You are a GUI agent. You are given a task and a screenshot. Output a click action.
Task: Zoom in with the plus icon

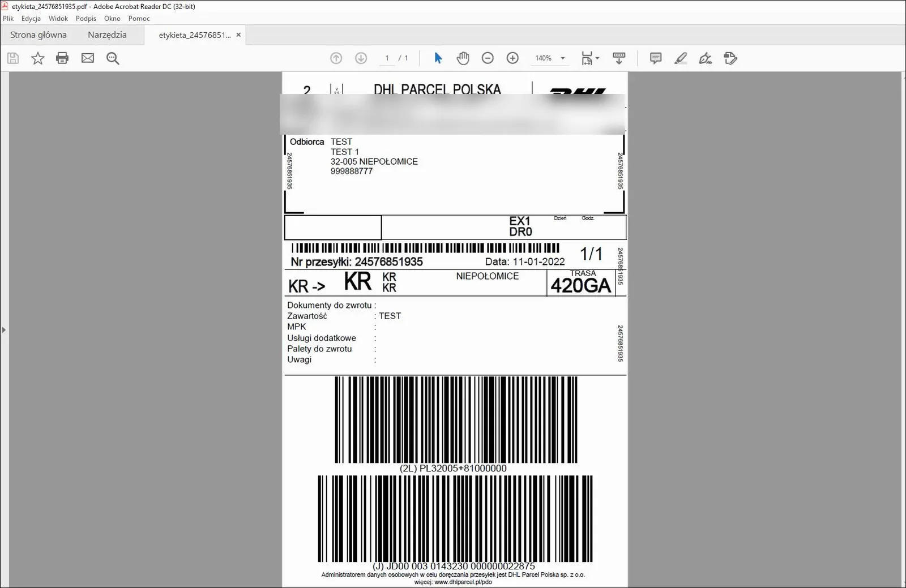click(512, 58)
